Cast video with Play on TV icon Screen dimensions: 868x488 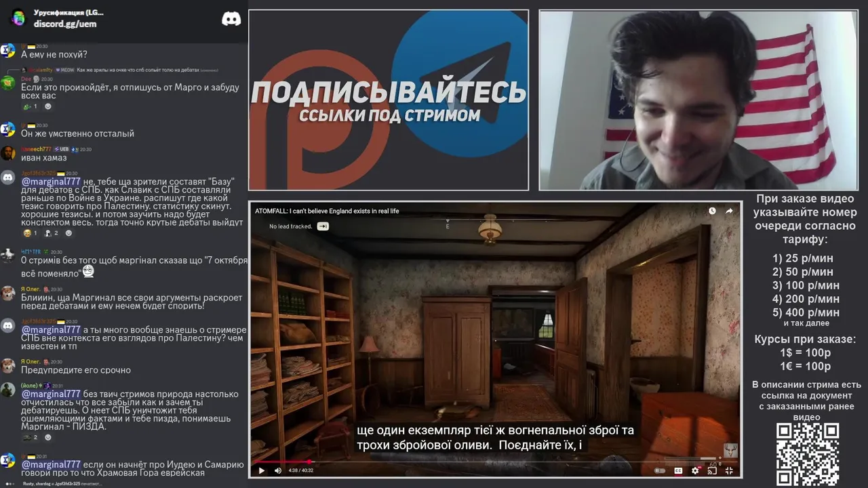(x=712, y=470)
